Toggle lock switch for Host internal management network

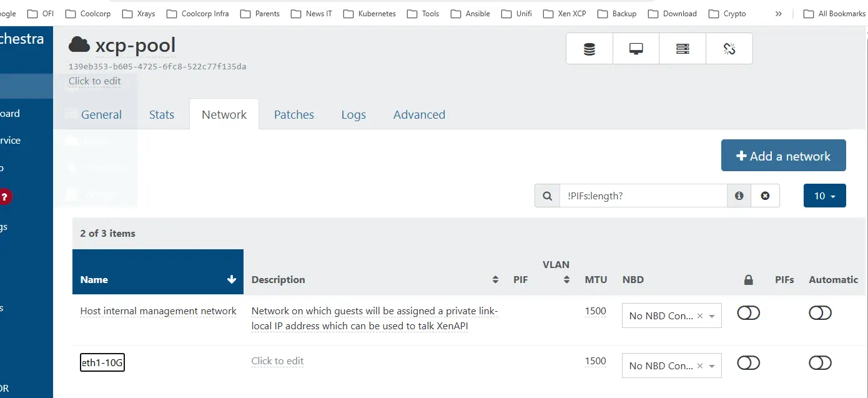748,313
